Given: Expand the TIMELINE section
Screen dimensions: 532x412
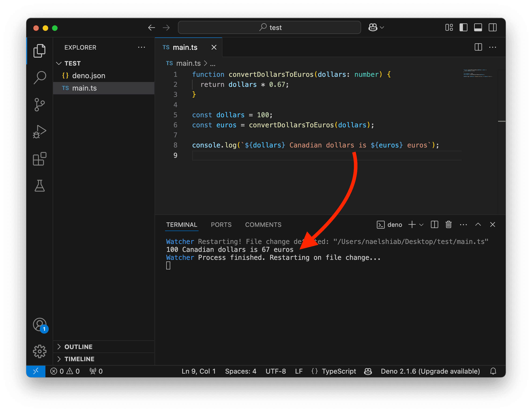Looking at the screenshot, I should pos(103,359).
